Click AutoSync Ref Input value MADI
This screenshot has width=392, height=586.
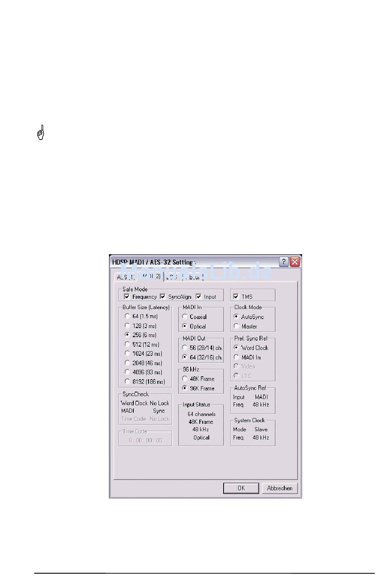pyautogui.click(x=261, y=397)
